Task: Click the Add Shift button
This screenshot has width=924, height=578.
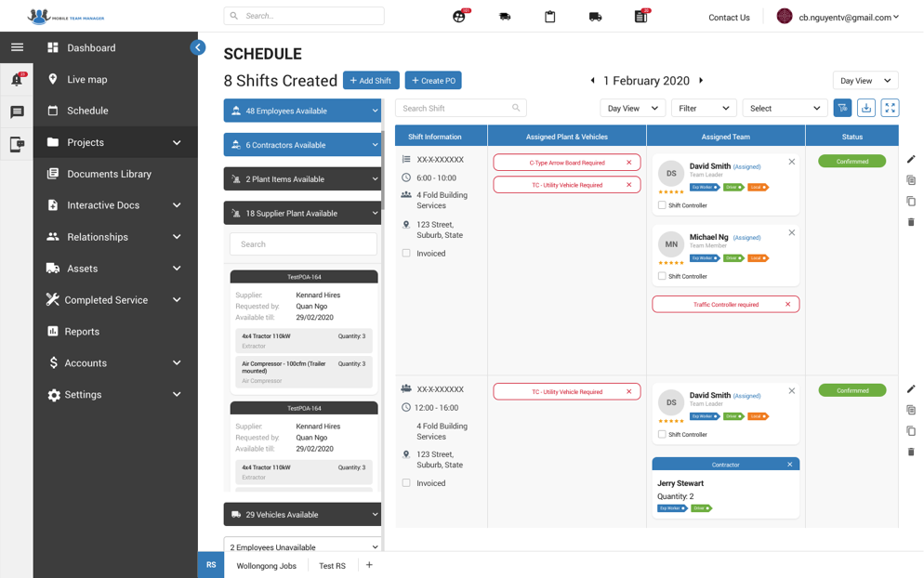Action: 371,81
